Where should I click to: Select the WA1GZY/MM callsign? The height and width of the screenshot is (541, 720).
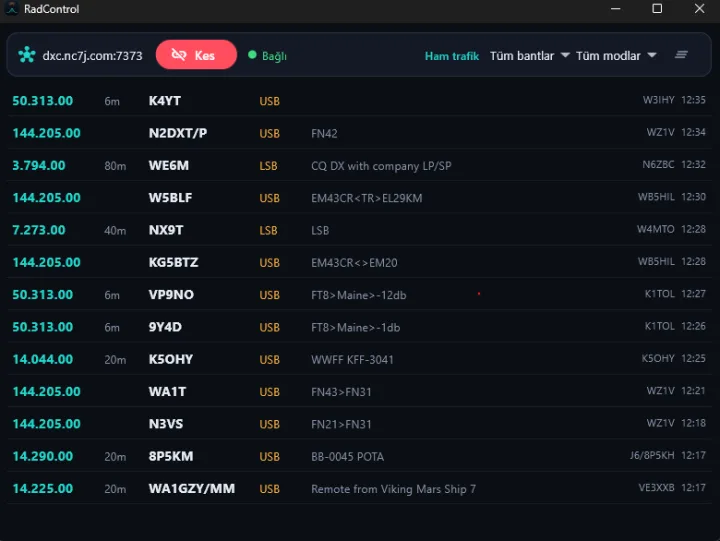coord(191,489)
